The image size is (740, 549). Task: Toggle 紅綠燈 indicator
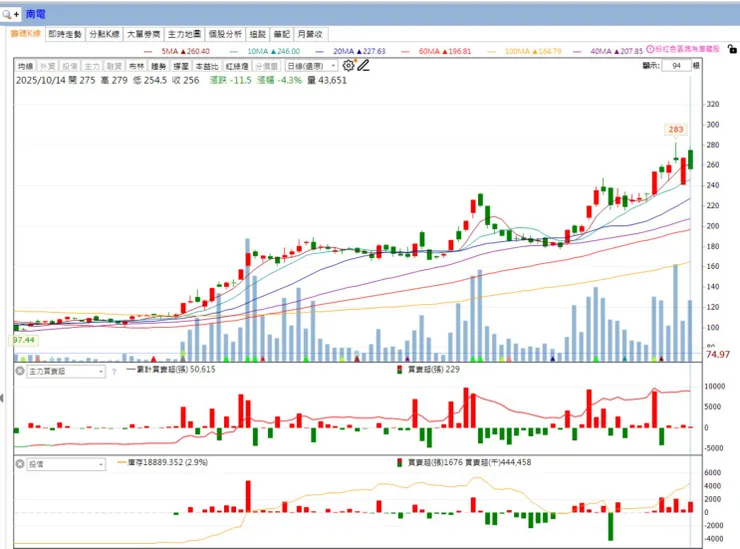(237, 66)
